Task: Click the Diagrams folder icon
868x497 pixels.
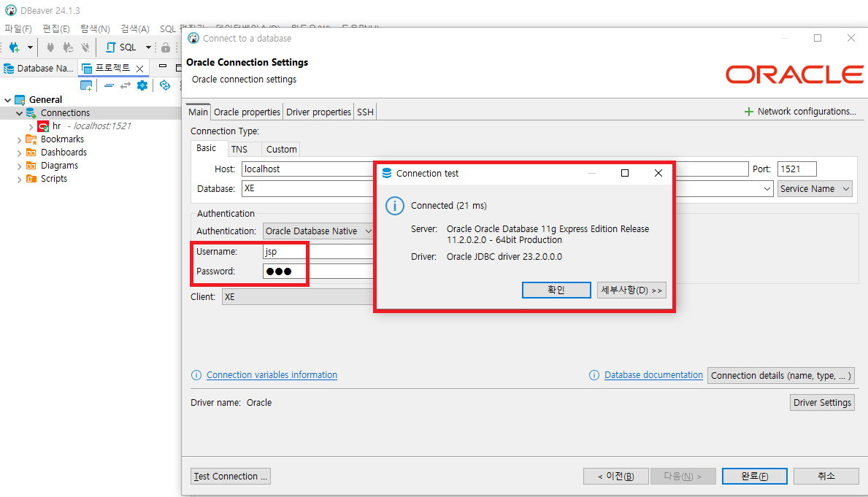Action: point(31,166)
